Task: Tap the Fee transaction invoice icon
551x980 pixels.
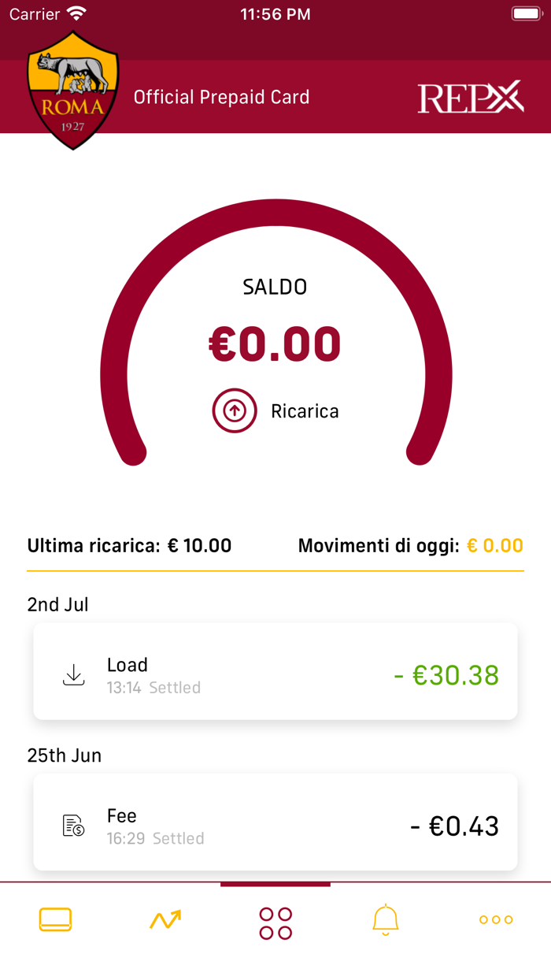Action: 72,824
